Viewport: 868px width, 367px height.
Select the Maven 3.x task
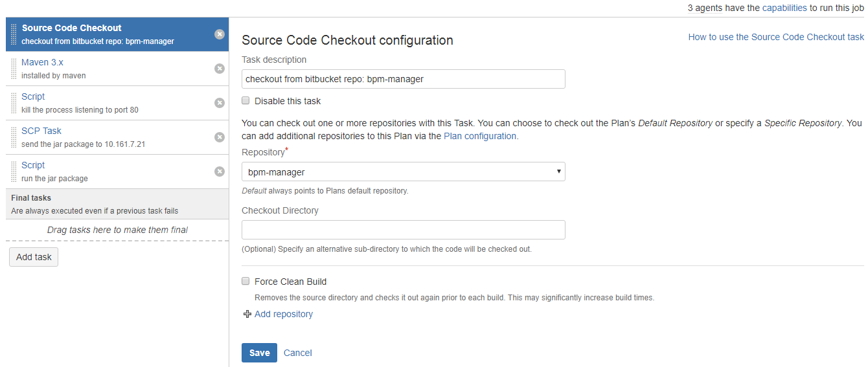[x=43, y=63]
